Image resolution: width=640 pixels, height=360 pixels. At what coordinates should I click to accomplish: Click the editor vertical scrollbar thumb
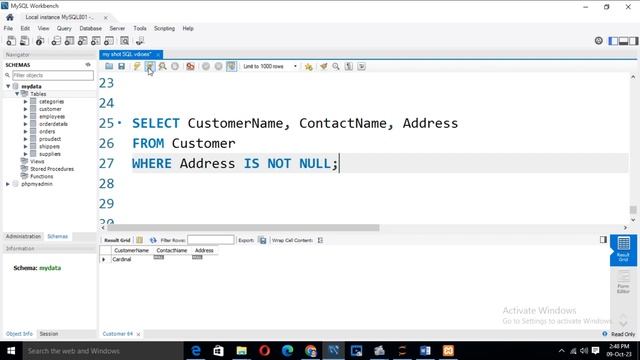[633, 210]
